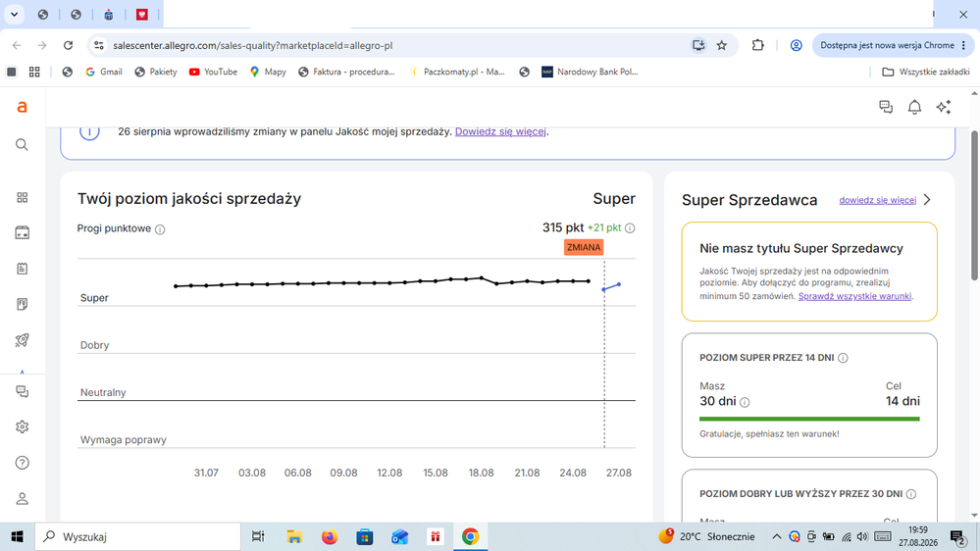The image size is (980, 551).
Task: Open the notification center icon
Action: (957, 536)
